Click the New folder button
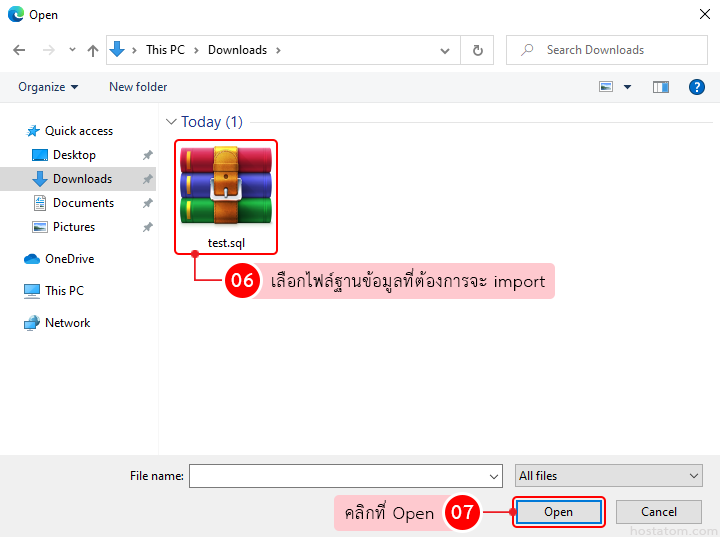 (138, 87)
